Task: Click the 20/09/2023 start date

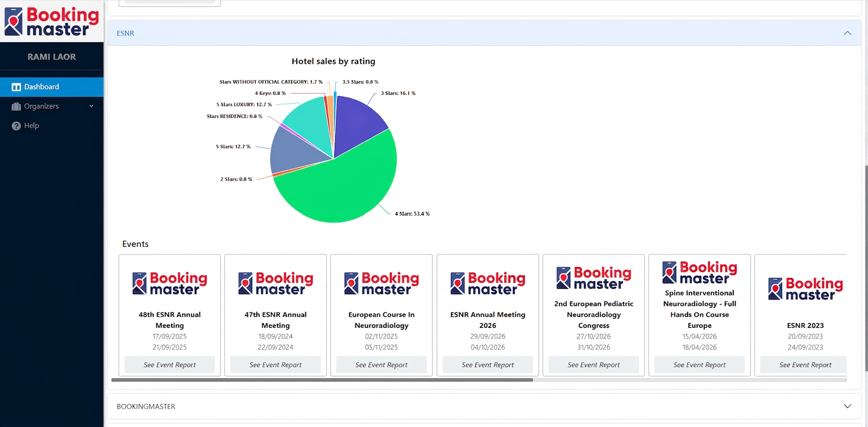Action: [806, 336]
